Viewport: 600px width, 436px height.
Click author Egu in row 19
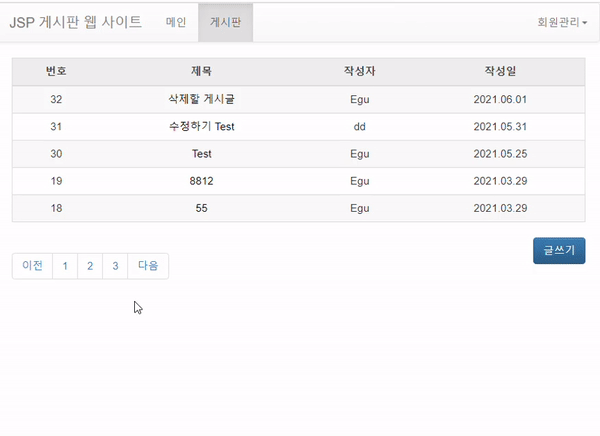(x=360, y=181)
